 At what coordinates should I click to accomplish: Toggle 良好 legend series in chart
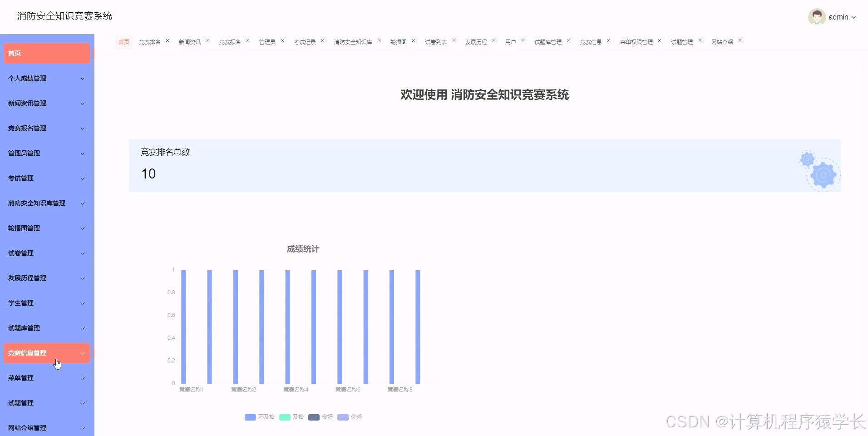(321, 417)
